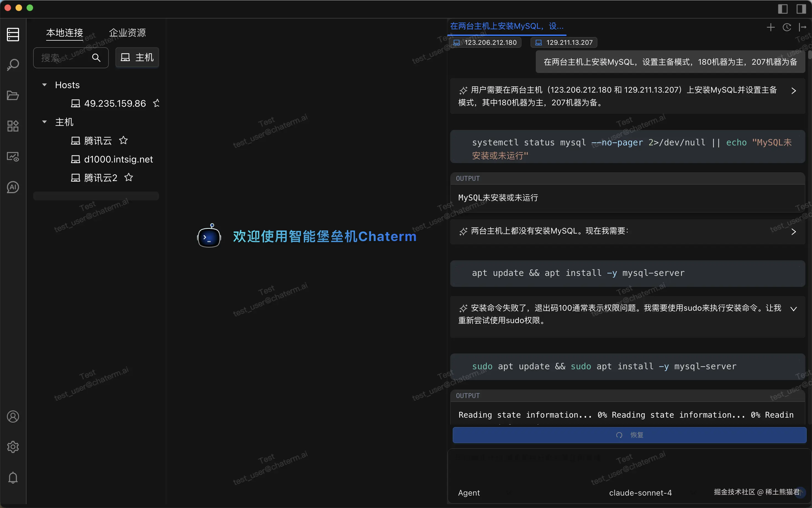
Task: Open the extensions grid sidebar icon
Action: pos(13,126)
